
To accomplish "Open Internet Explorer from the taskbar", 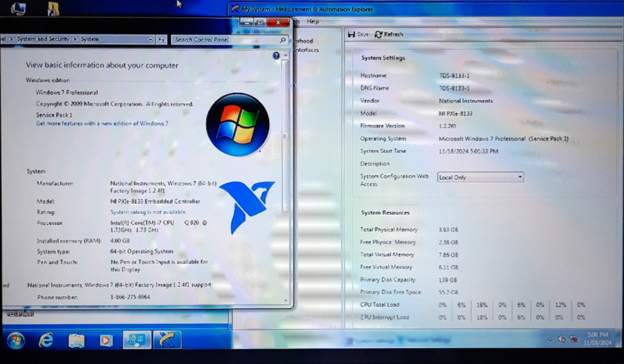I will (46, 341).
